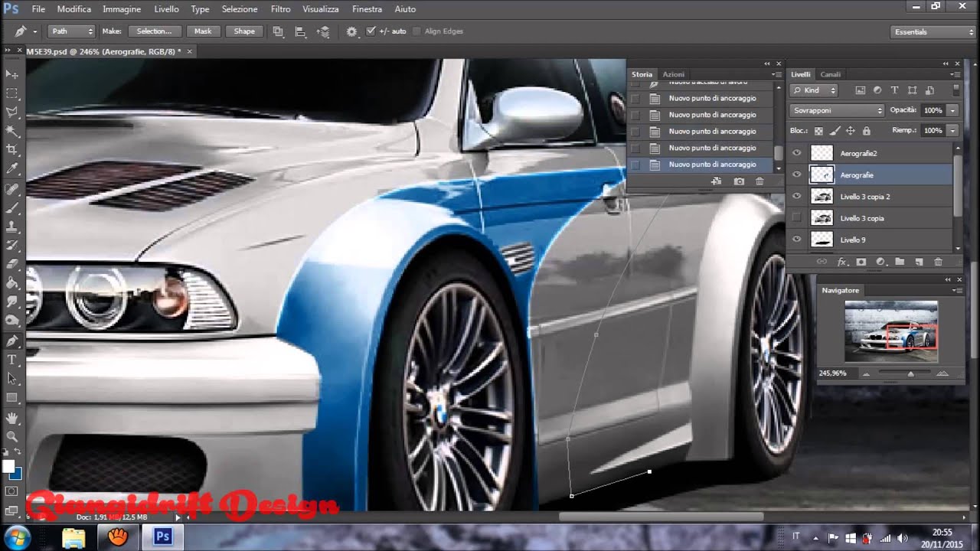Image resolution: width=980 pixels, height=551 pixels.
Task: Create new group folder icon
Action: (900, 262)
